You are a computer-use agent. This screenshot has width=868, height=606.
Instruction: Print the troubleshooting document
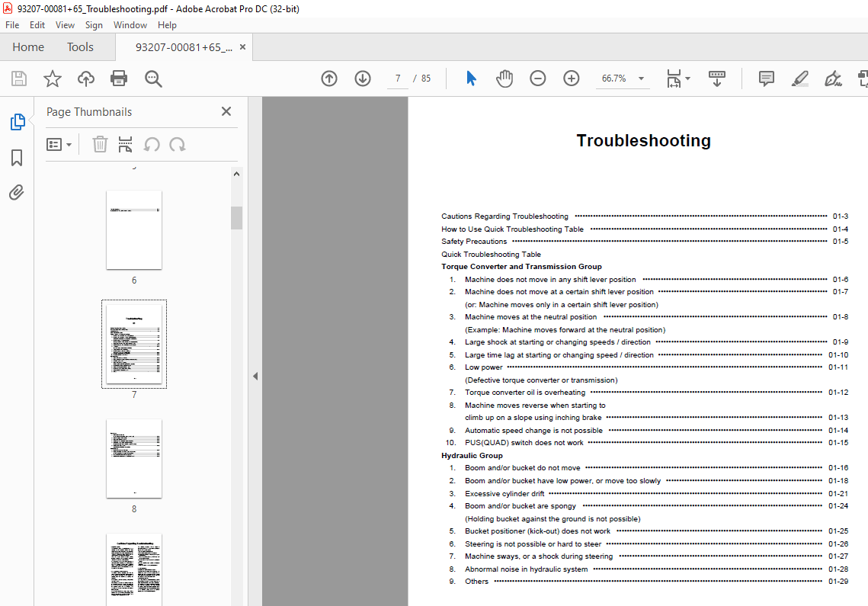click(119, 78)
